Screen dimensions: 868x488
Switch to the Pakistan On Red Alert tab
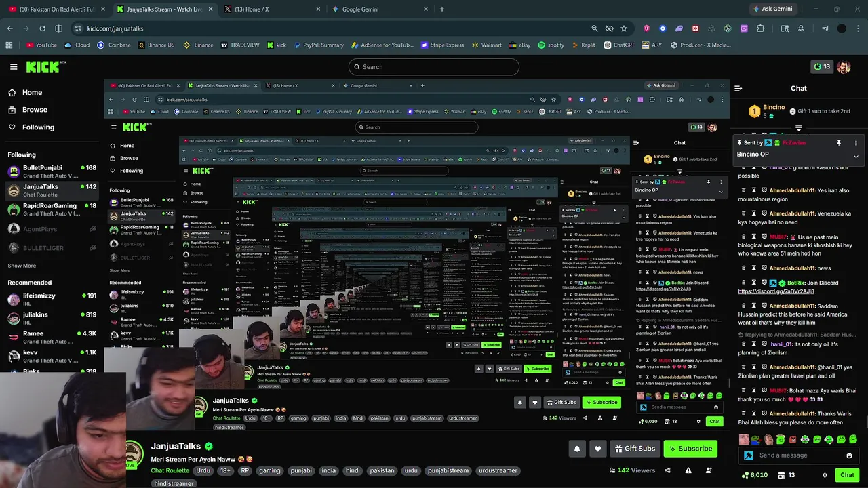(x=56, y=9)
